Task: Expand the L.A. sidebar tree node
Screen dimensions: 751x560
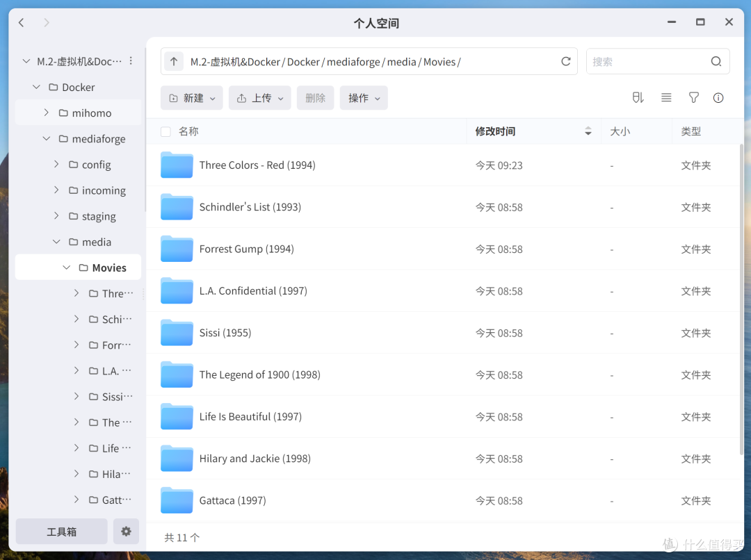Action: click(76, 370)
